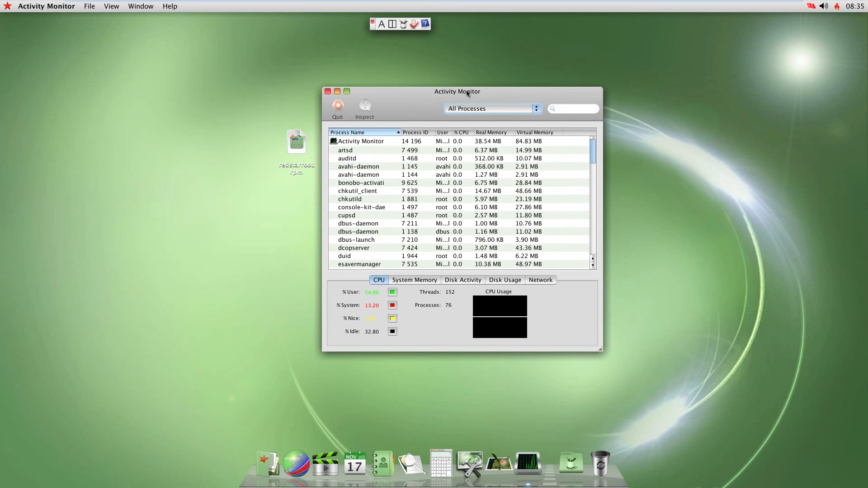The image size is (868, 488).
Task: Open the clapperboard media player dock icon
Action: point(325,464)
